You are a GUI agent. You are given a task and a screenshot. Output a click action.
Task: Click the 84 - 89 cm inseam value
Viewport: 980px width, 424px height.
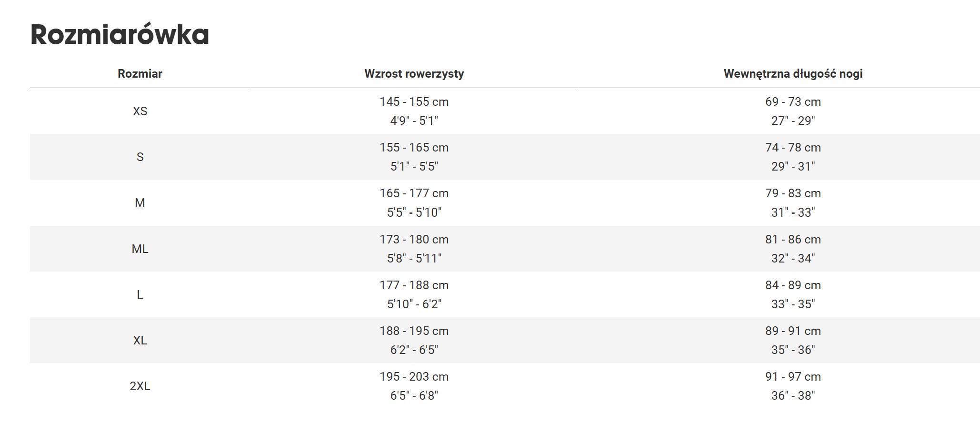tap(793, 285)
